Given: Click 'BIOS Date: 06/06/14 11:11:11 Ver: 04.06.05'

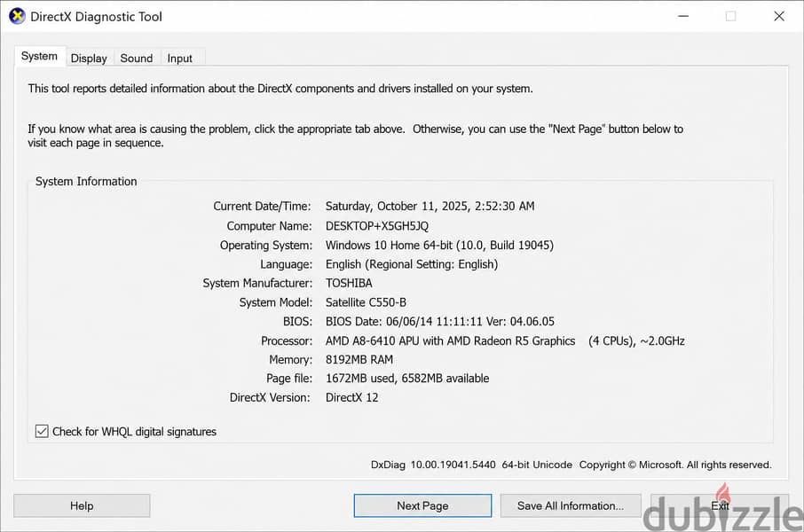Looking at the screenshot, I should (440, 321).
